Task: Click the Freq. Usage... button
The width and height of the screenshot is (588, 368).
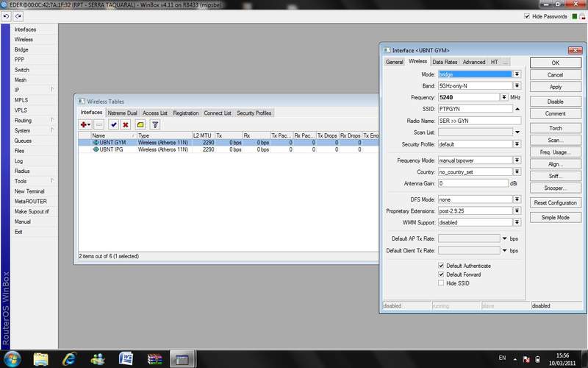Action: 556,152
